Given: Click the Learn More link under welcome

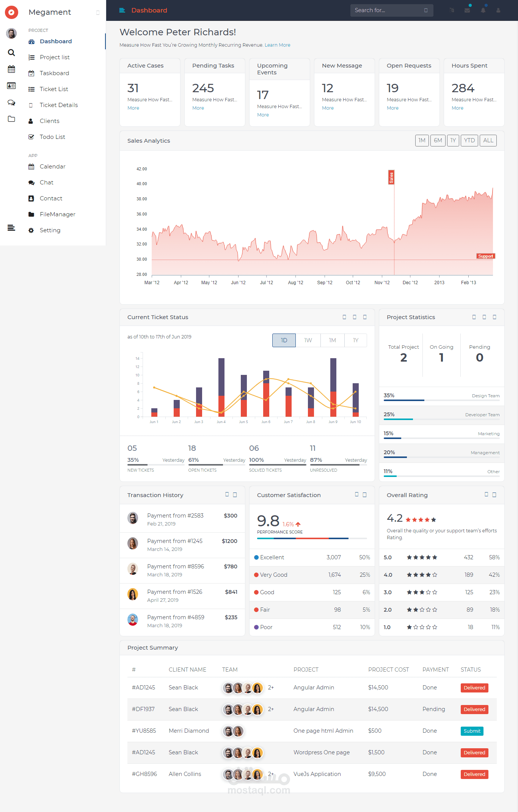Looking at the screenshot, I should click(278, 45).
